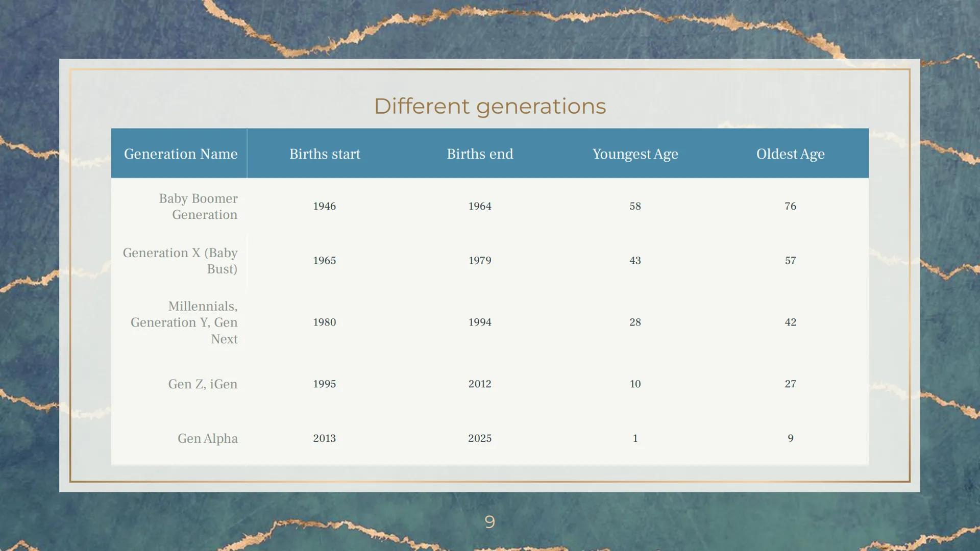Click the 'Generation X (Baby Bust)' cell
This screenshot has width=980, height=551.
pos(180,261)
